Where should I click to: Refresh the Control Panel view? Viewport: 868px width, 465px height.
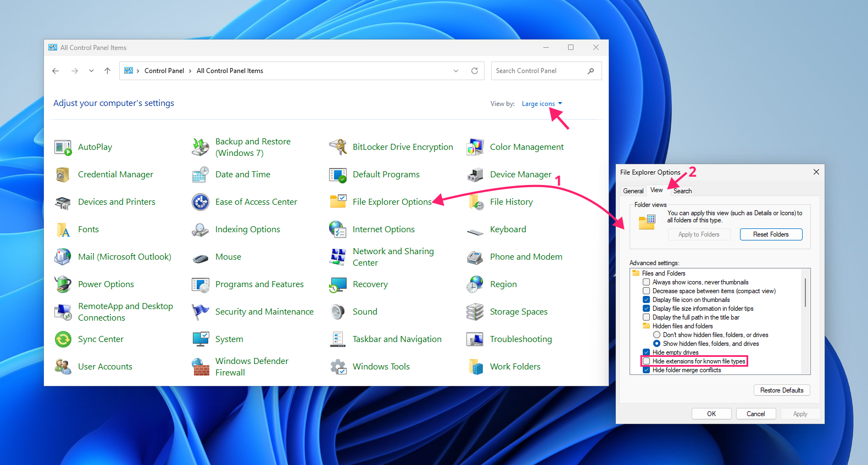pos(475,71)
